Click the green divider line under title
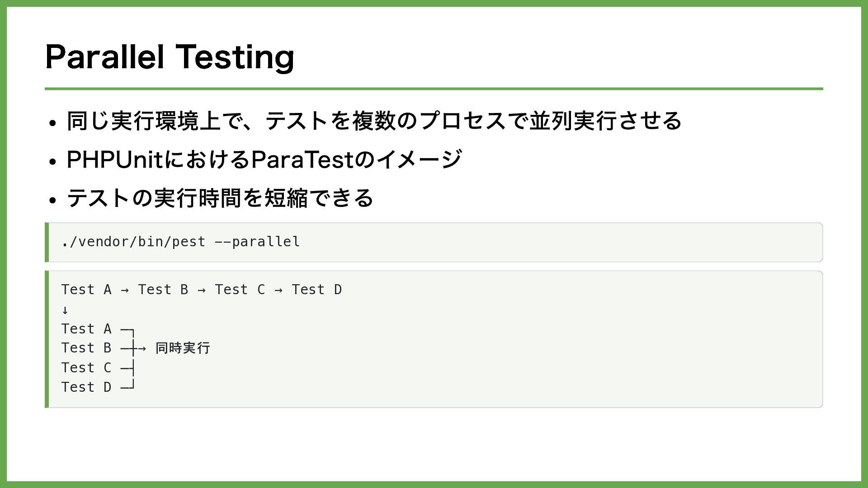 (434, 89)
